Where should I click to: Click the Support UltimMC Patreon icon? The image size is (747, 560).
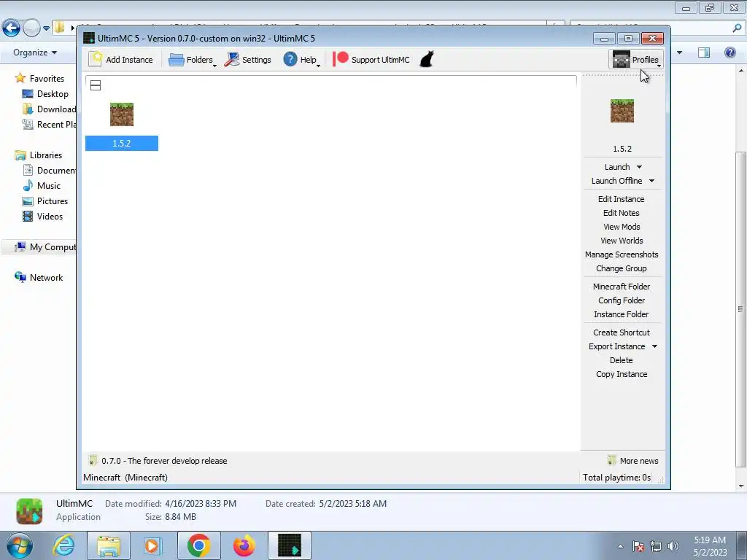coord(340,59)
